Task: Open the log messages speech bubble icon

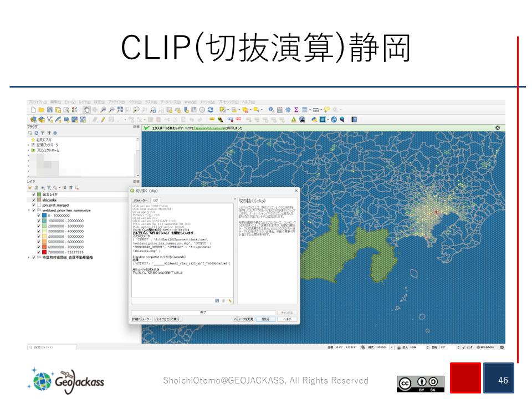Action: click(502, 347)
